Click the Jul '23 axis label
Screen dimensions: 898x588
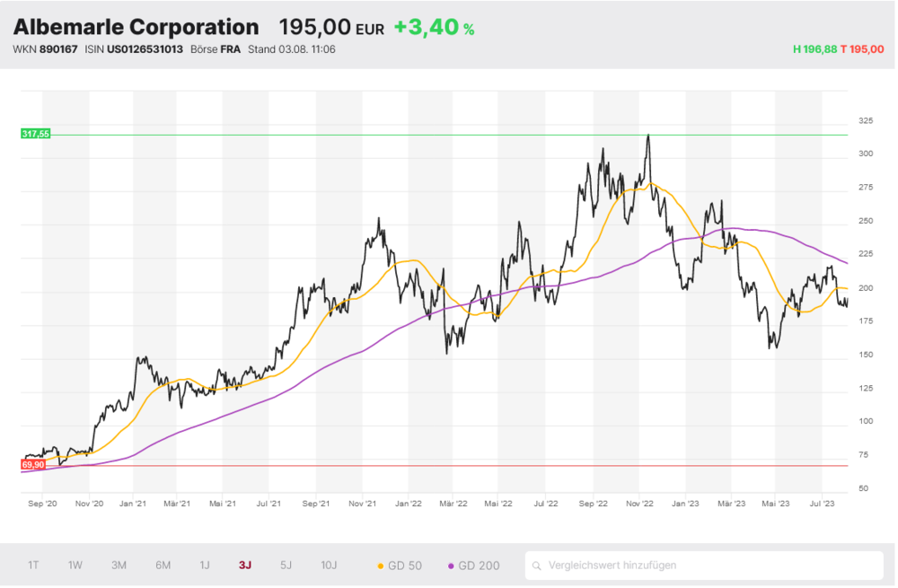tap(822, 504)
